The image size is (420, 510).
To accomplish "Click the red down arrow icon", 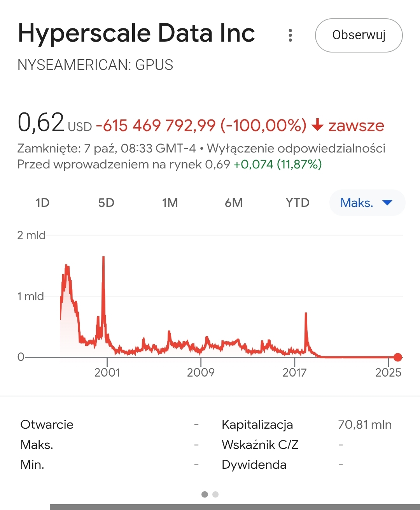I will point(317,125).
